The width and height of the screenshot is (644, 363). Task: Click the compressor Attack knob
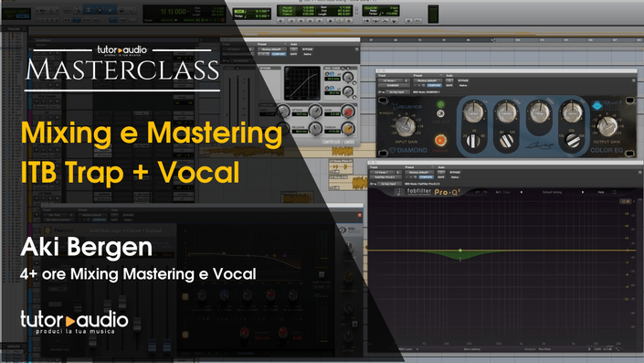pyautogui.click(x=315, y=111)
